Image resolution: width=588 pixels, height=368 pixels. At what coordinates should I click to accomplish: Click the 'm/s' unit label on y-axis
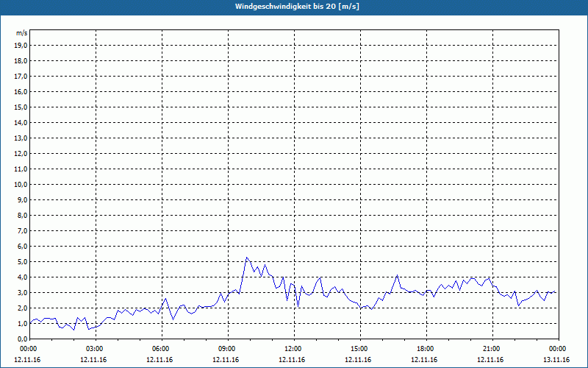21,33
